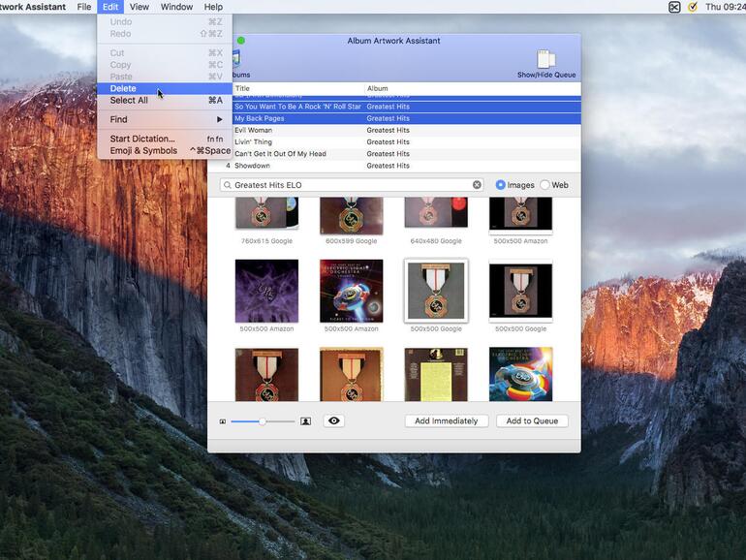
Task: Expand the Find submenu
Action: tap(165, 119)
